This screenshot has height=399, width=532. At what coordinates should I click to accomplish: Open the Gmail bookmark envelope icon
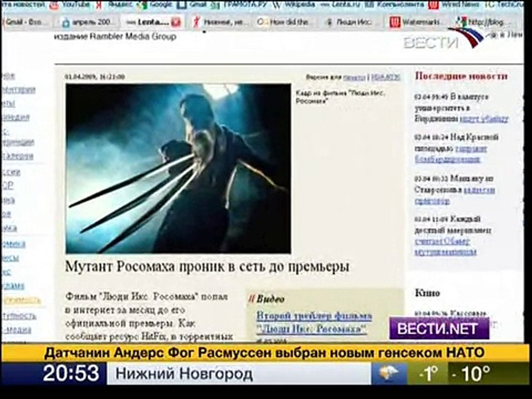[x=182, y=5]
